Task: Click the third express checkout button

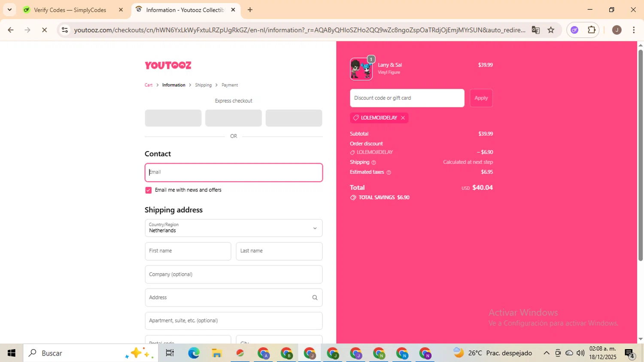Action: pos(294,118)
